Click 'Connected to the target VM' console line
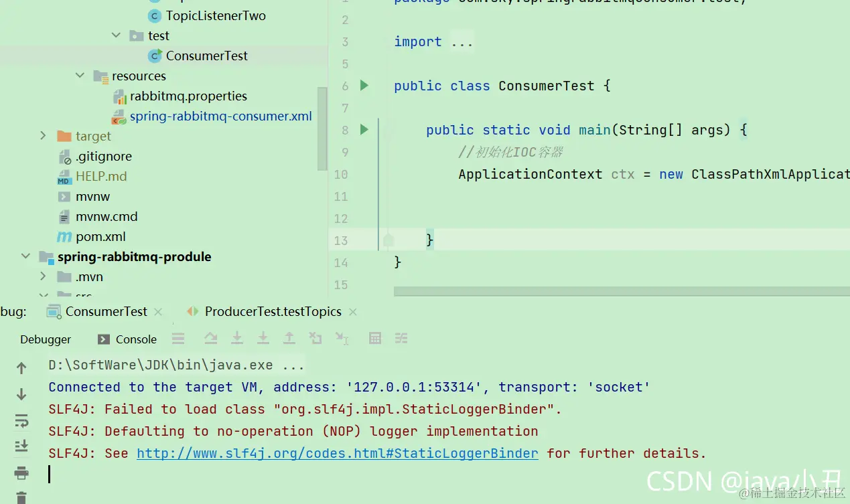The image size is (850, 504). 350,387
